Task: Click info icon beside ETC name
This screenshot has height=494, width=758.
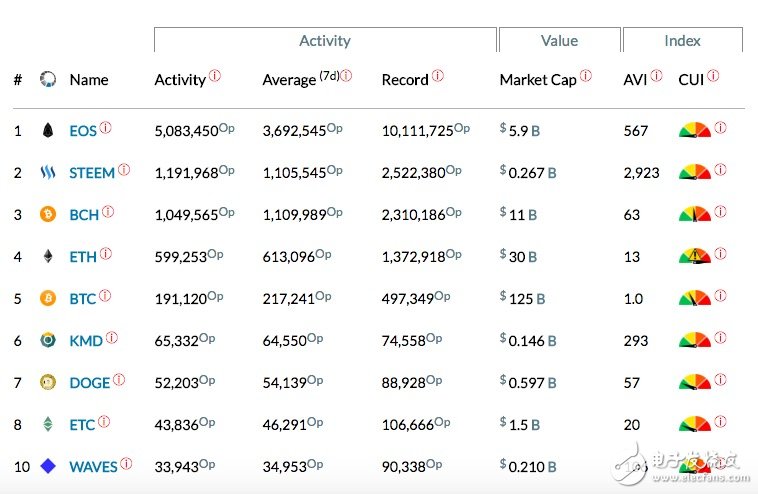Action: [x=104, y=422]
